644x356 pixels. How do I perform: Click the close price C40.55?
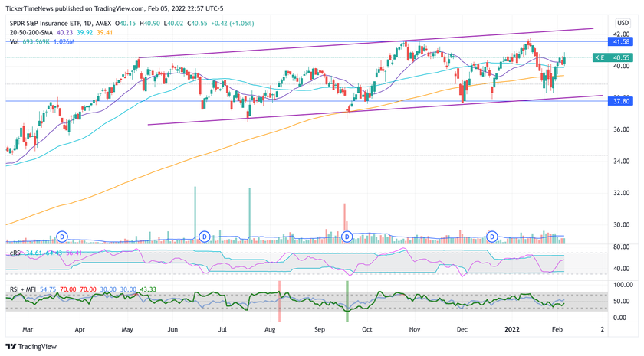coord(198,24)
